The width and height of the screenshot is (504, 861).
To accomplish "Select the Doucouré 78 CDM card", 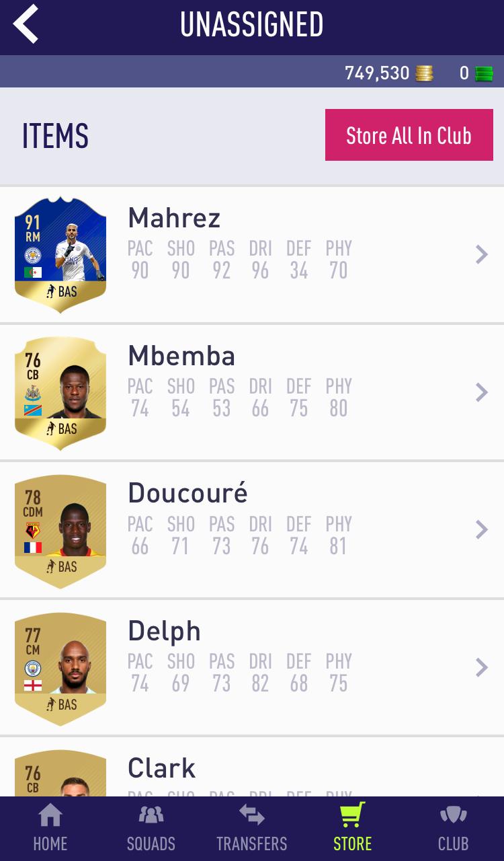I will click(60, 530).
